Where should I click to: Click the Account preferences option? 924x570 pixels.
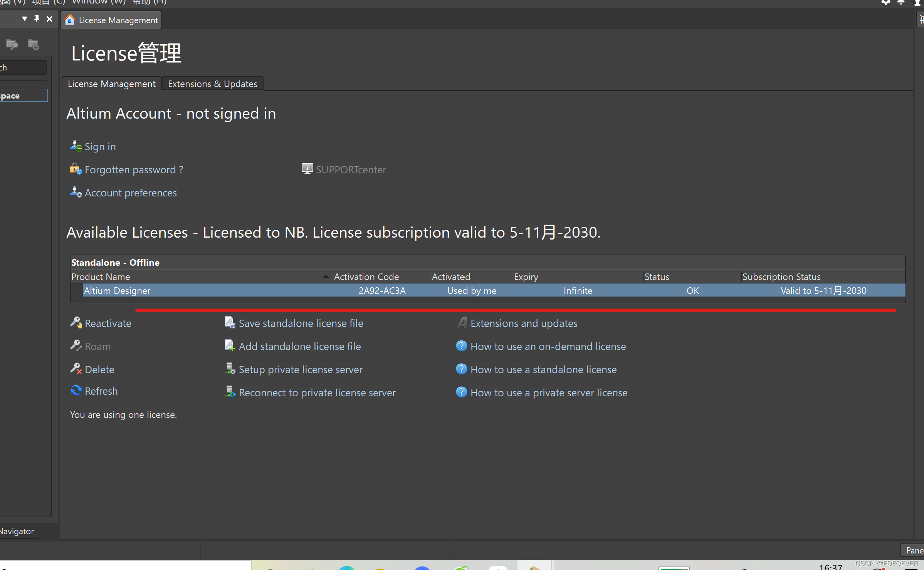[x=130, y=193]
